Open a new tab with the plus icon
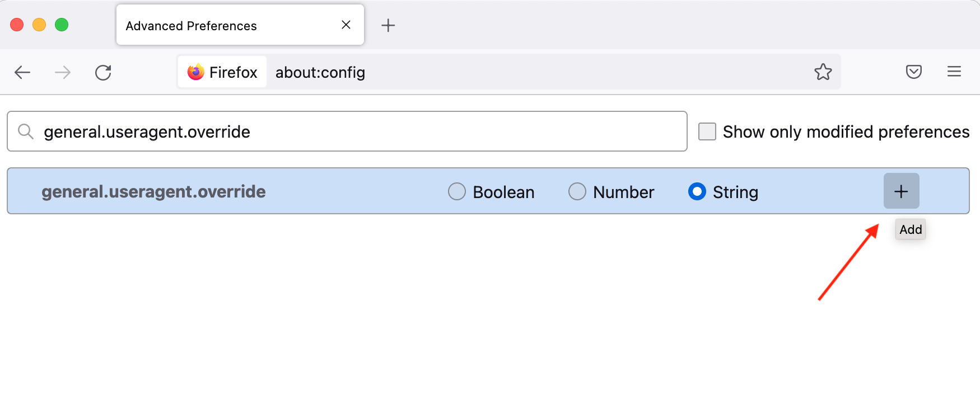Screen dimensions: 980x395 pyautogui.click(x=388, y=25)
